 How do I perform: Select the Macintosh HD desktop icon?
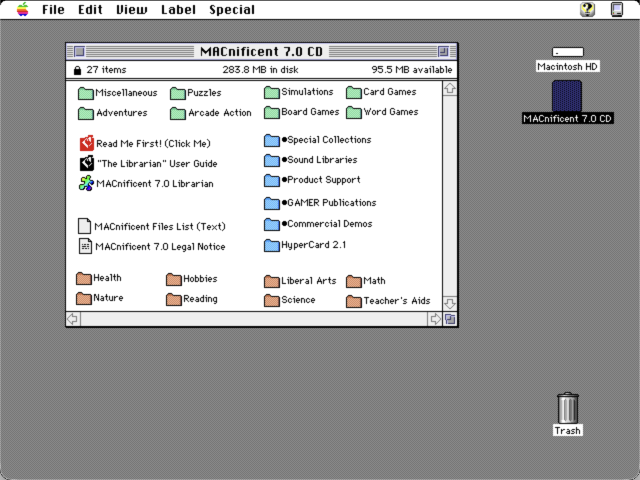[567, 52]
